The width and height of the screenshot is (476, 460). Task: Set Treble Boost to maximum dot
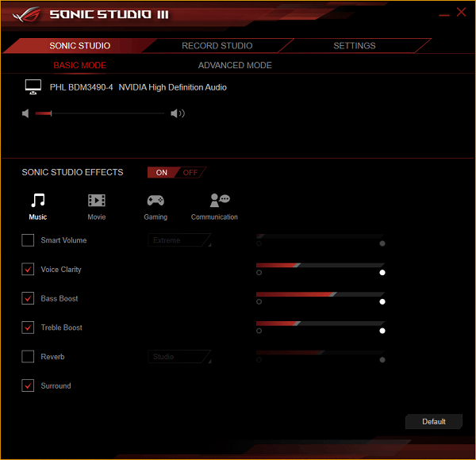click(x=382, y=331)
